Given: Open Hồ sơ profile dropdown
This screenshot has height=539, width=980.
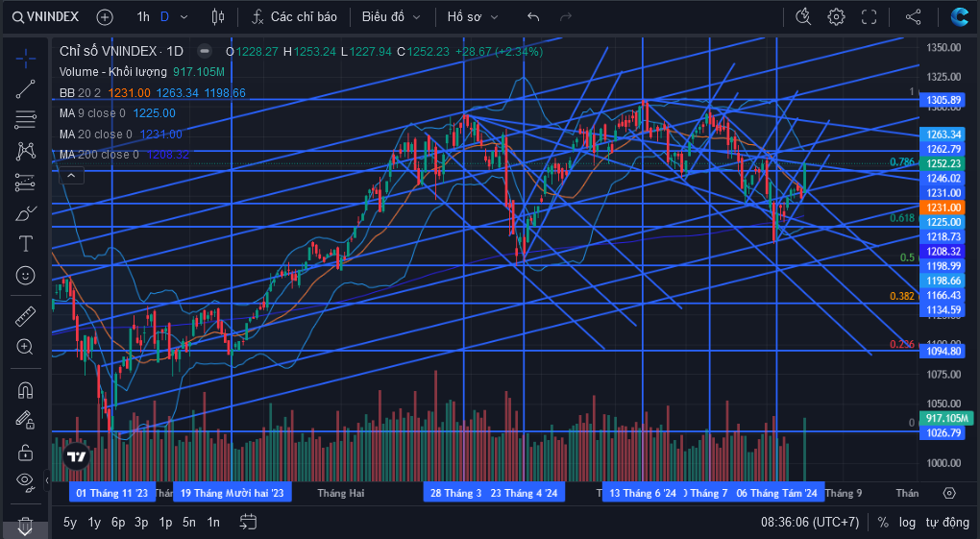Looking at the screenshot, I should click(473, 17).
